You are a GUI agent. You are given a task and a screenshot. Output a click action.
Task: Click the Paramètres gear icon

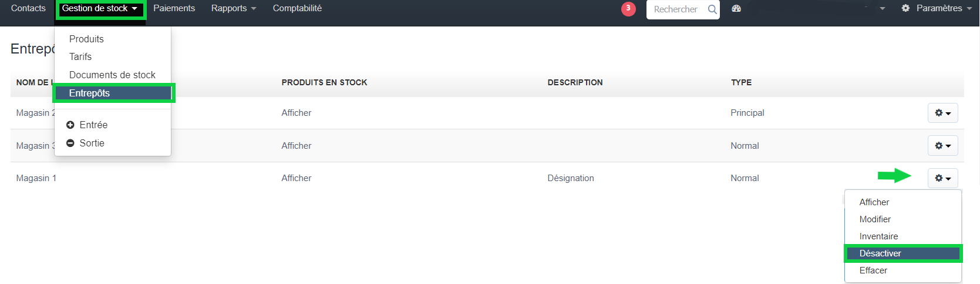point(905,8)
